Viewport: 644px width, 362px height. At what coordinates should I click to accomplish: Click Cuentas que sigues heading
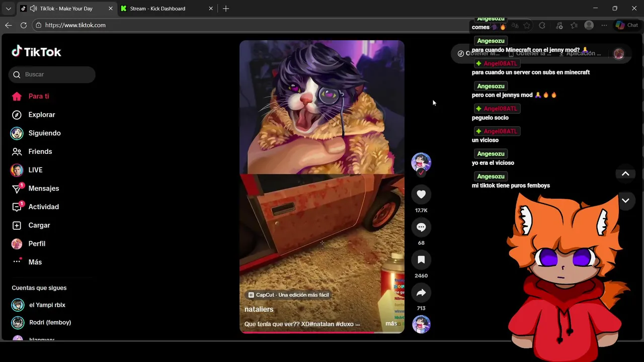pos(39,288)
